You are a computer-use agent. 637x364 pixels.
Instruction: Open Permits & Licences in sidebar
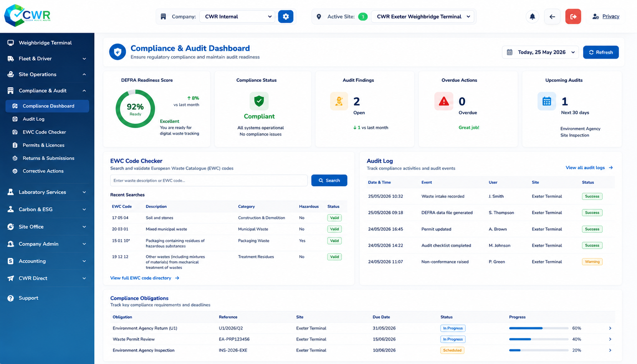click(43, 145)
